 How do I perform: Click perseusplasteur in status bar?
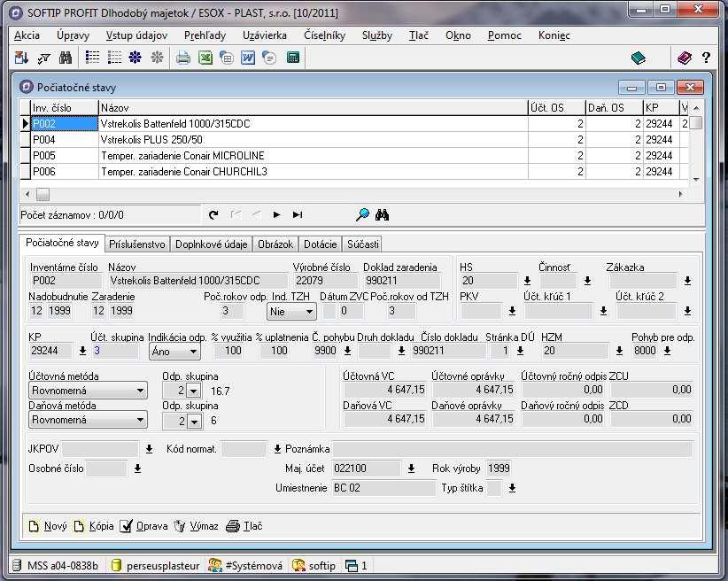tap(156, 566)
